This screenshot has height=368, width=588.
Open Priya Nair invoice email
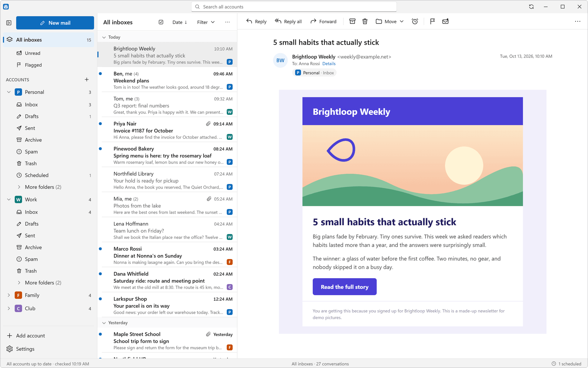[167, 130]
